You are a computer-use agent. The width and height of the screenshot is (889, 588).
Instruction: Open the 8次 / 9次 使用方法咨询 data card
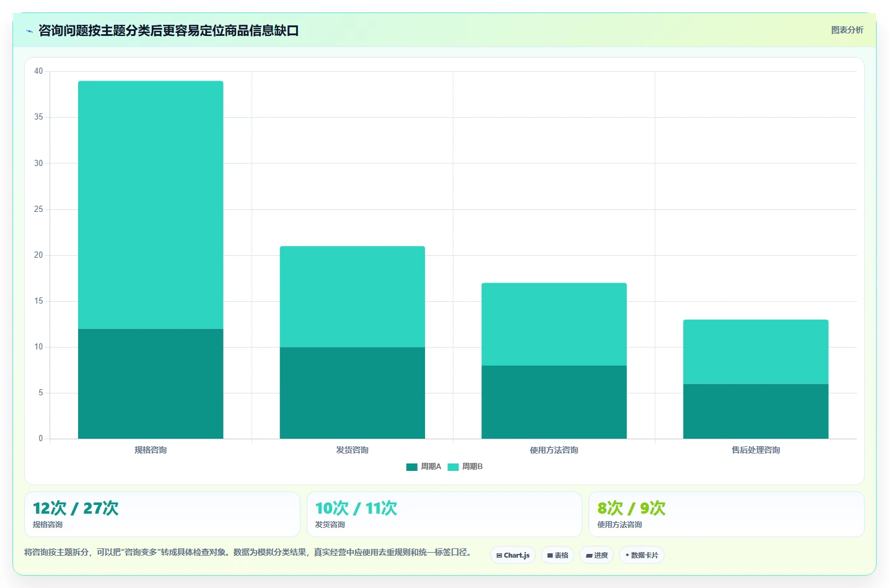[727, 514]
